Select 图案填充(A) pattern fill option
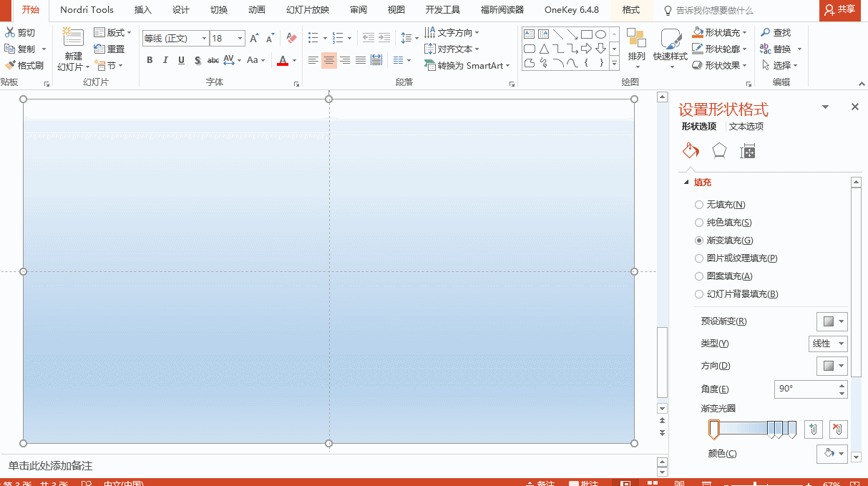The height and width of the screenshot is (486, 868). (723, 276)
